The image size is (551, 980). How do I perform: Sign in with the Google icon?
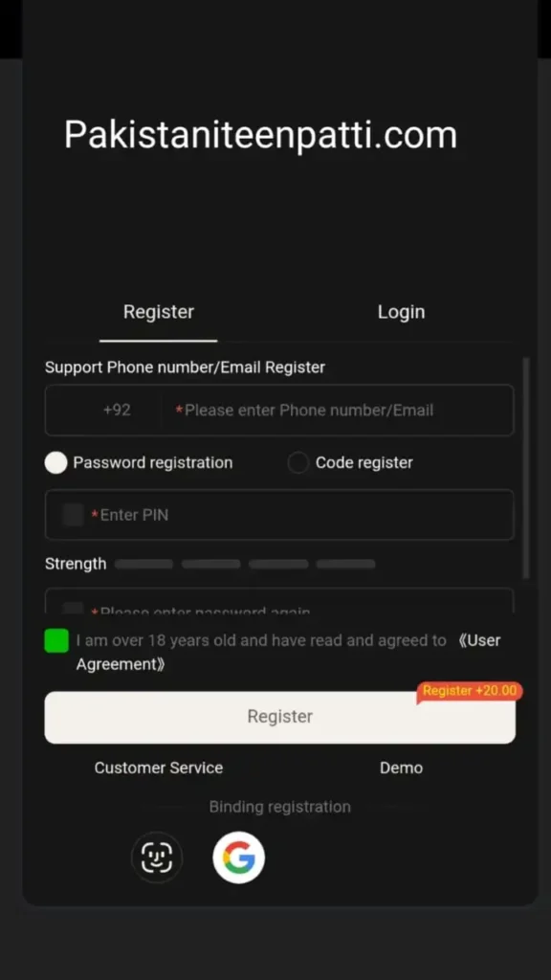point(238,857)
